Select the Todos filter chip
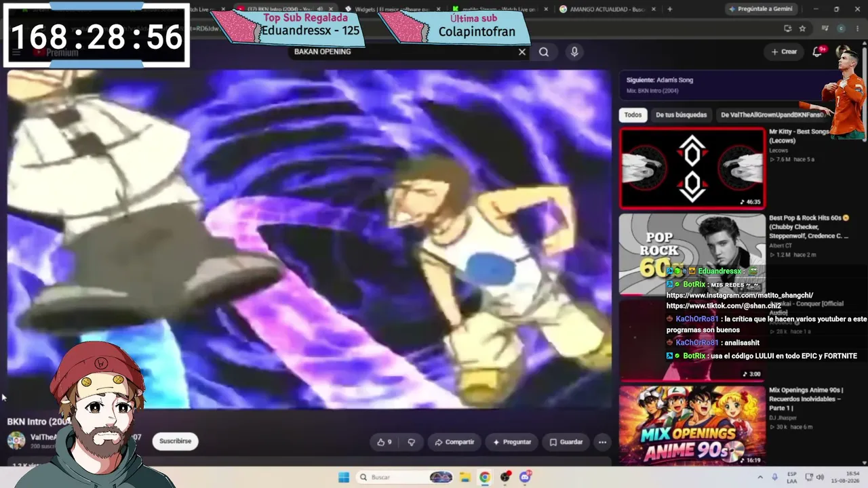868x488 pixels. (x=633, y=115)
